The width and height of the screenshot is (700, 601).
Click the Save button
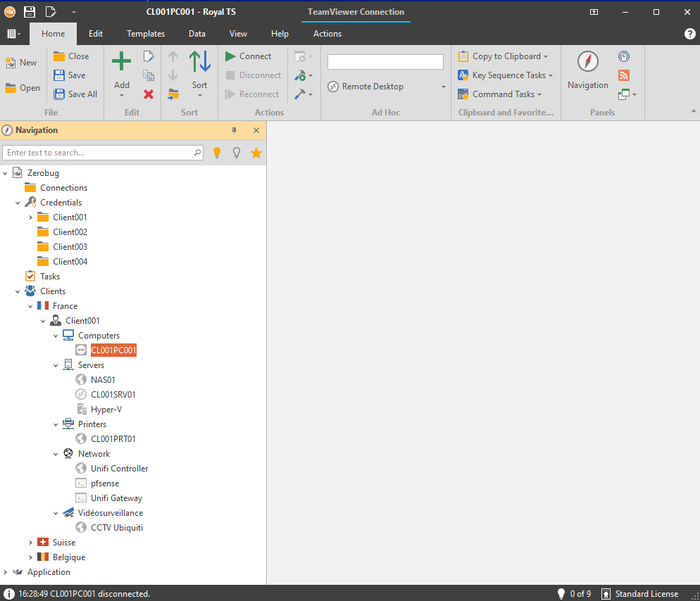69,75
